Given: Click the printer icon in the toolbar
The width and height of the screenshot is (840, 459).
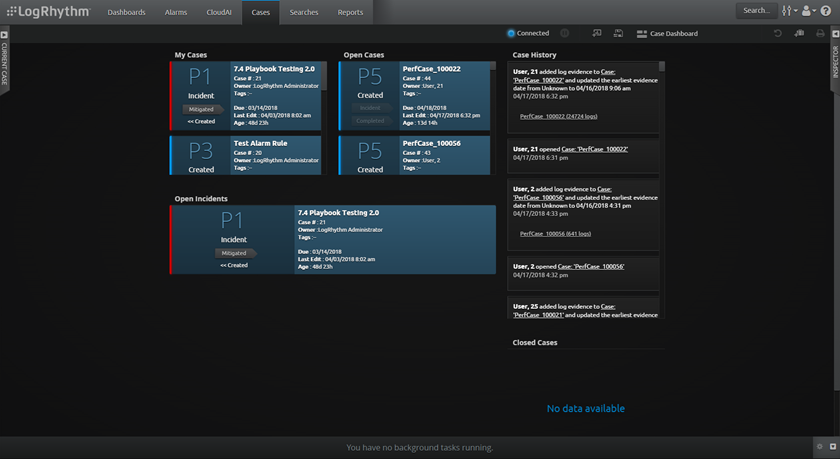Looking at the screenshot, I should (x=821, y=33).
